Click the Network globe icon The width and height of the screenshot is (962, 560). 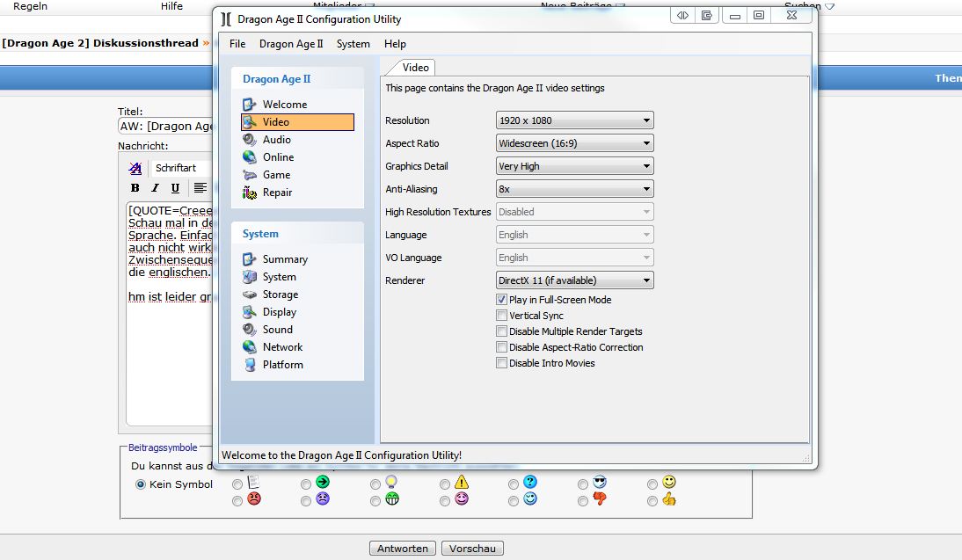[x=249, y=346]
